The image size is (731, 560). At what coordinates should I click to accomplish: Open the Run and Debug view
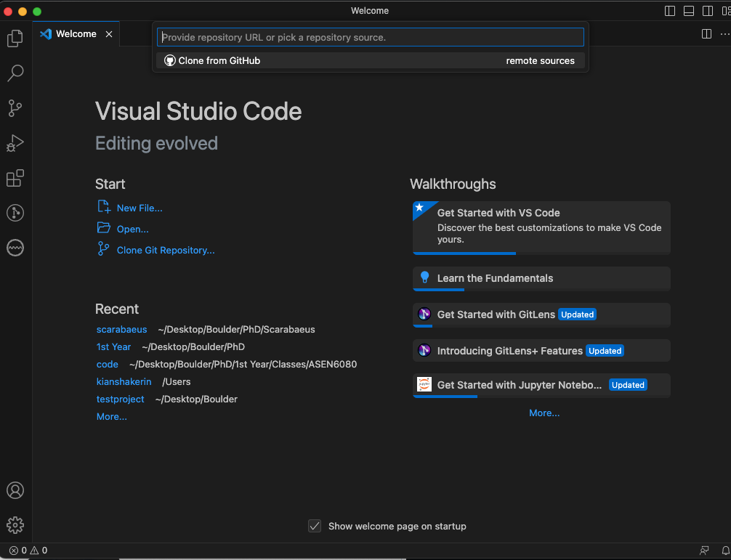click(15, 143)
